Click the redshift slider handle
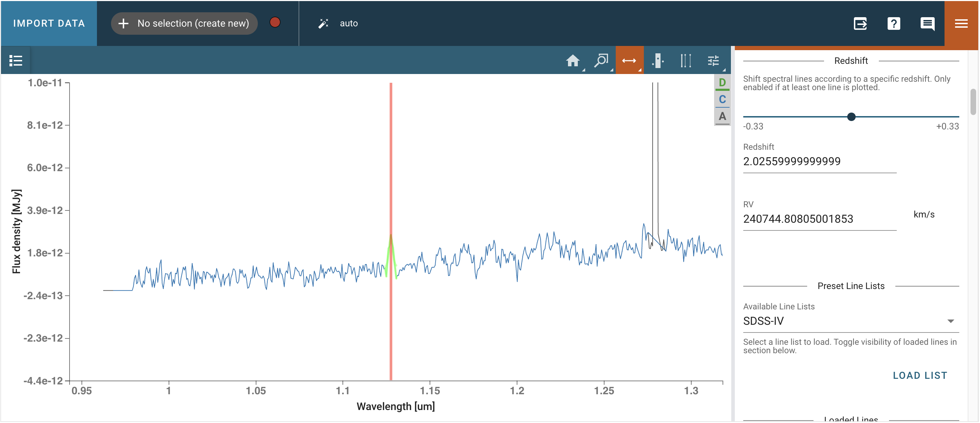This screenshot has height=423, width=980. [851, 117]
